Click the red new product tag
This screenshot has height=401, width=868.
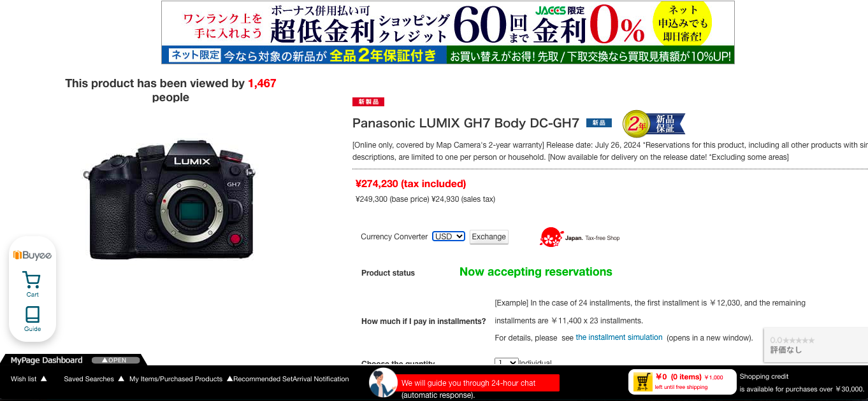368,102
